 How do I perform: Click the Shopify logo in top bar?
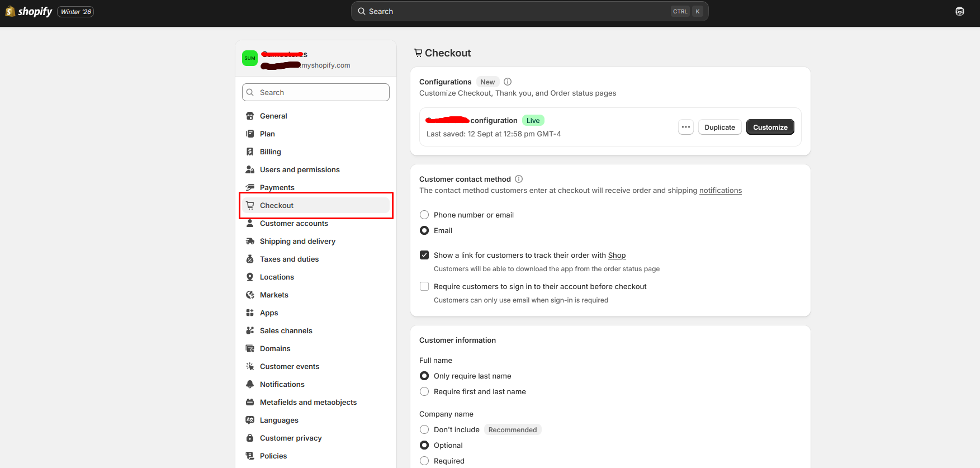[x=29, y=11]
